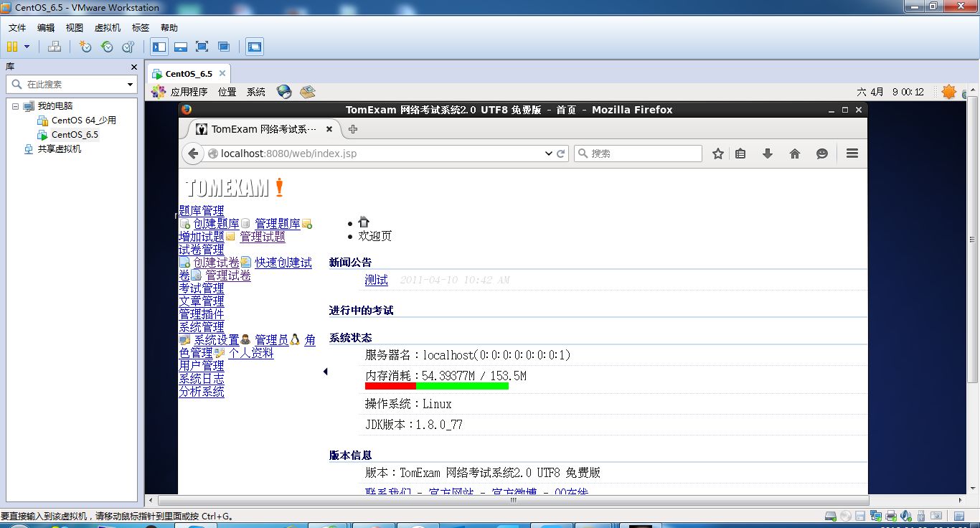Open the 创建试卷 link
Screen dimensions: 980x528
217,263
